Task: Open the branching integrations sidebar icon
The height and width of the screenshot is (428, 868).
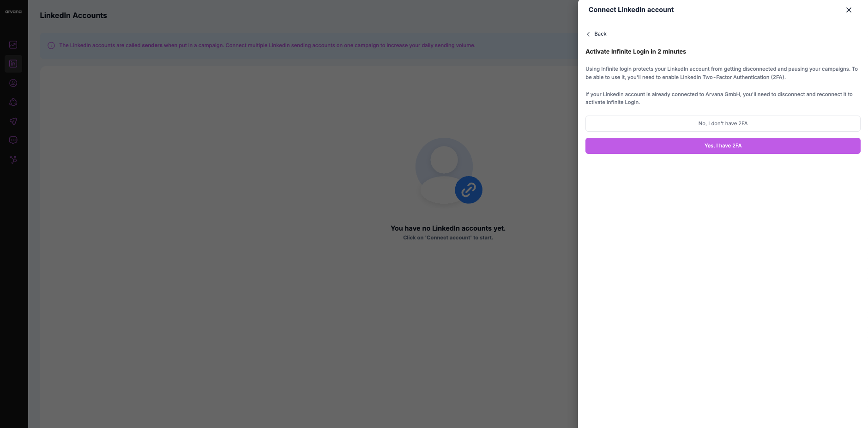Action: [x=13, y=159]
